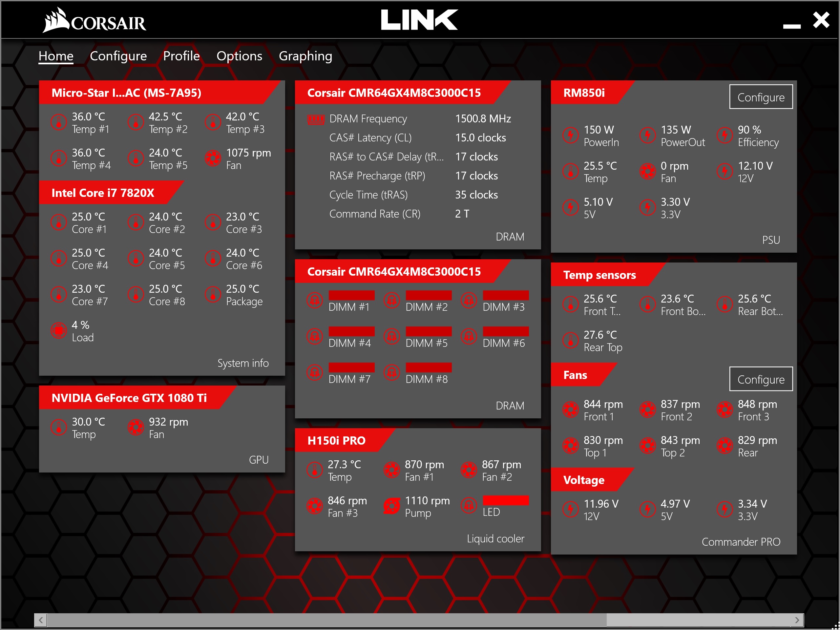
Task: Click the Rear Top temperature sensor icon
Action: [x=570, y=340]
